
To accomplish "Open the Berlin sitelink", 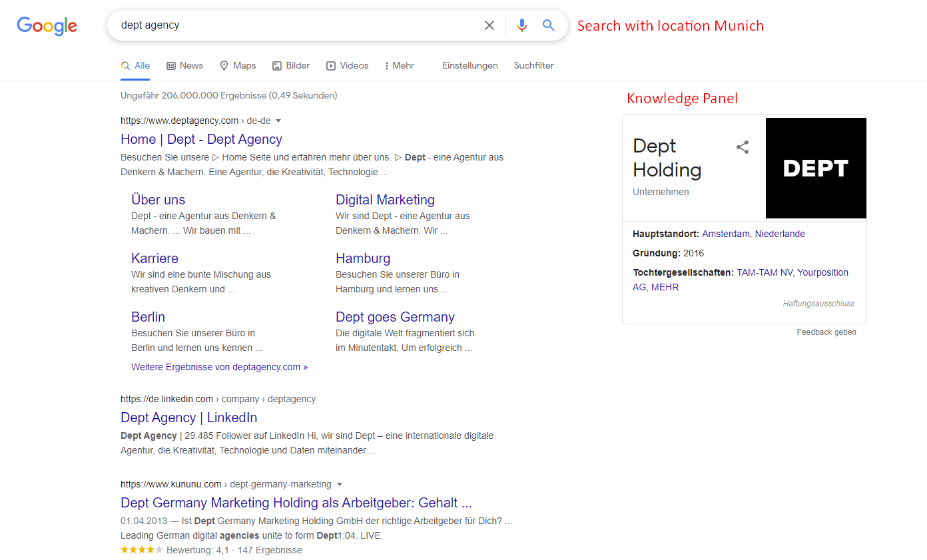I will coord(148,317).
